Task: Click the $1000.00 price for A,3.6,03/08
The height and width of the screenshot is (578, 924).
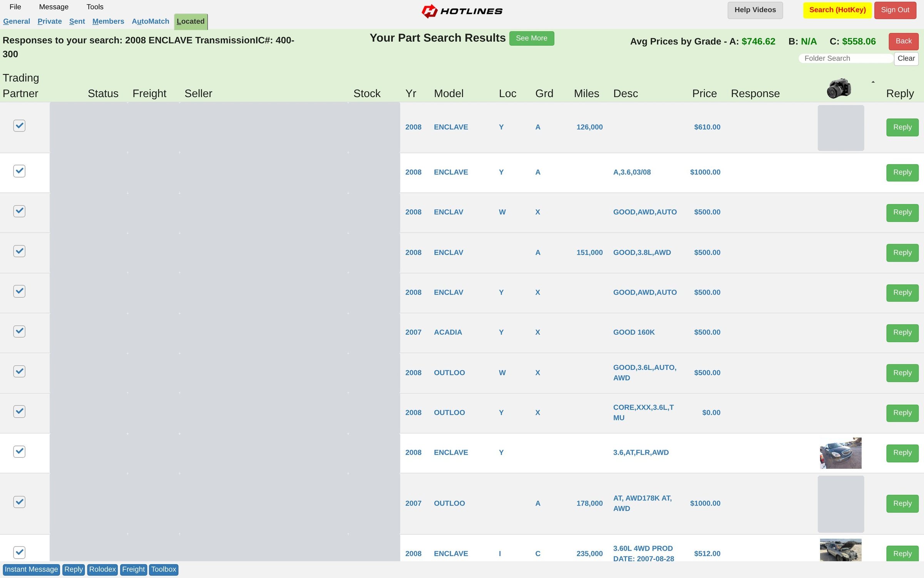Action: [705, 172]
